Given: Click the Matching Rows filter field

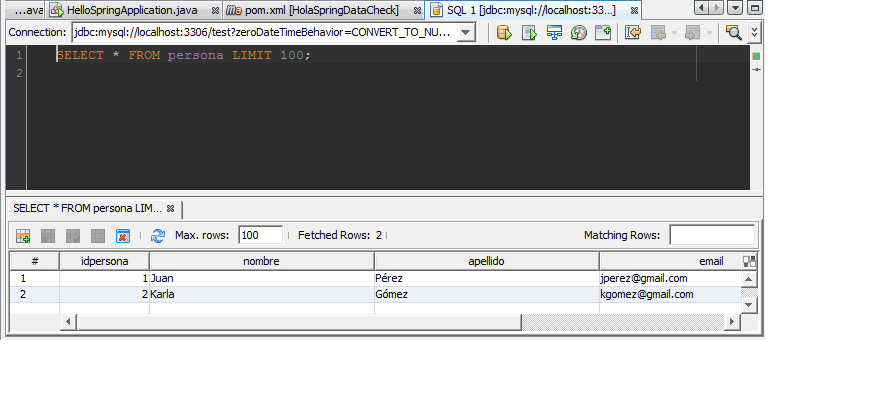Looking at the screenshot, I should click(712, 235).
